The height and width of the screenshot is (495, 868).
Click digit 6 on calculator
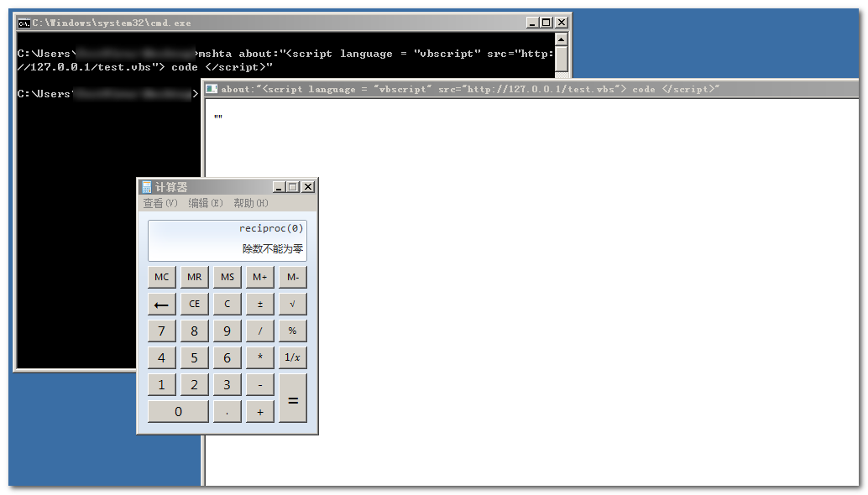[x=227, y=358]
